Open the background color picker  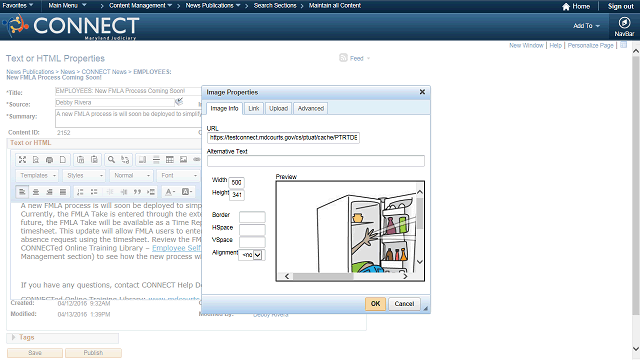[187, 192]
